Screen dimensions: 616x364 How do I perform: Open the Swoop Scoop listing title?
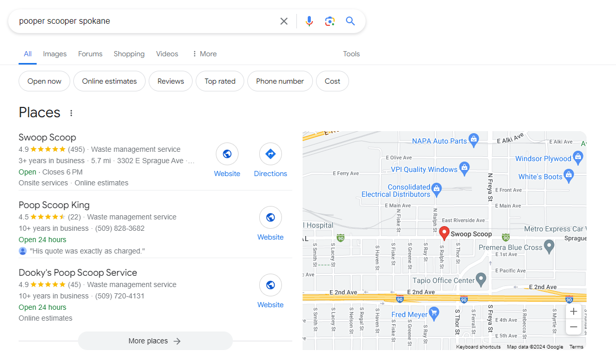click(47, 137)
